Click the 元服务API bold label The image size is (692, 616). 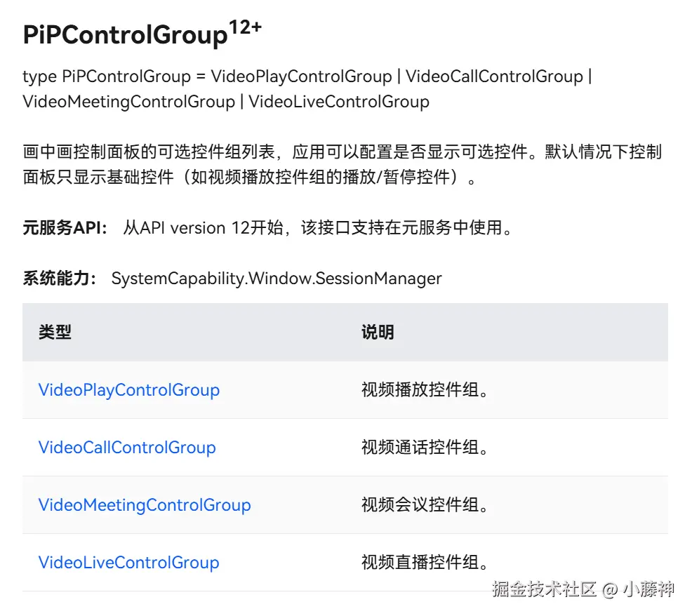[65, 228]
